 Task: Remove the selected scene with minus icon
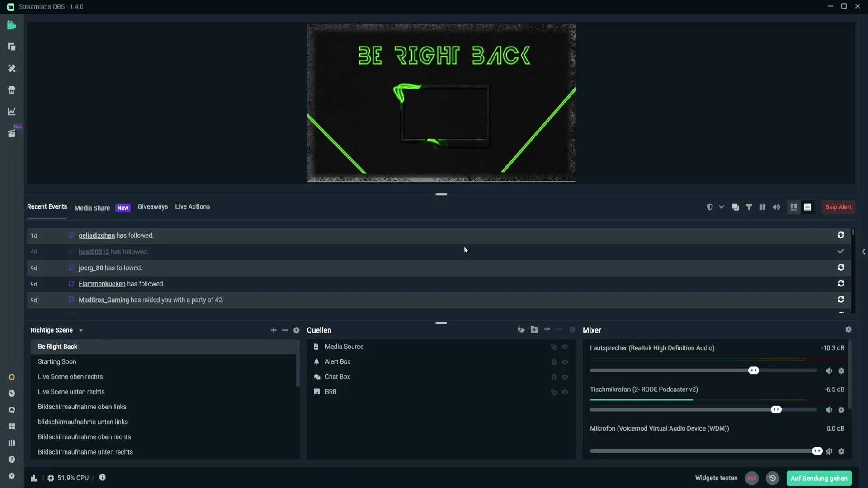point(285,330)
